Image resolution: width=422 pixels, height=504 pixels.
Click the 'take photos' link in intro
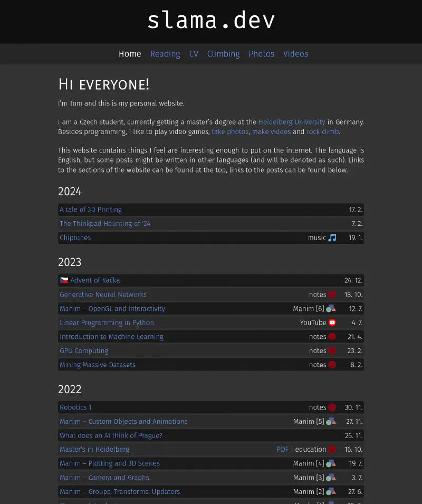pyautogui.click(x=230, y=131)
